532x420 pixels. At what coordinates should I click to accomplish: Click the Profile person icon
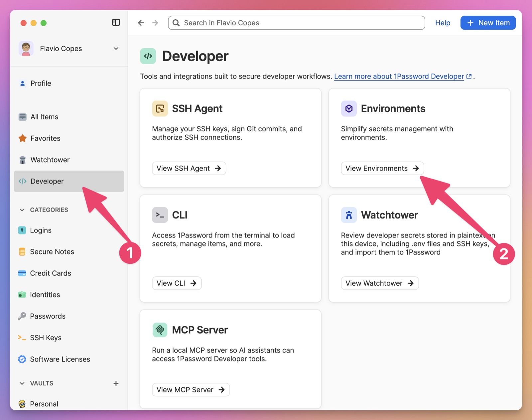[x=22, y=83]
